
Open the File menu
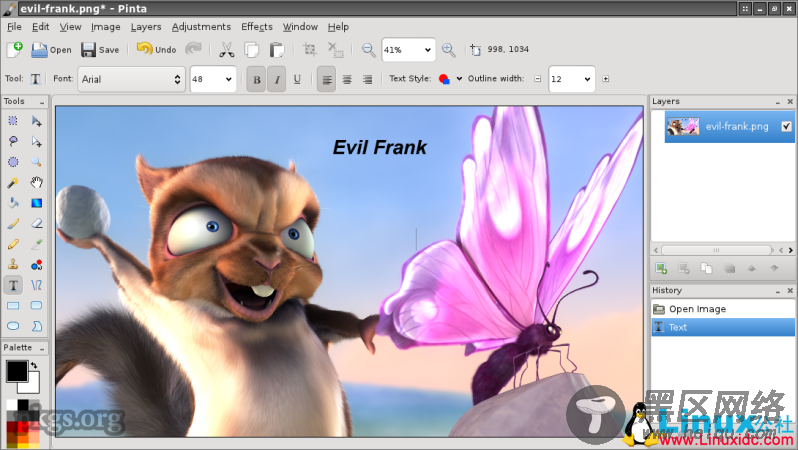click(14, 27)
